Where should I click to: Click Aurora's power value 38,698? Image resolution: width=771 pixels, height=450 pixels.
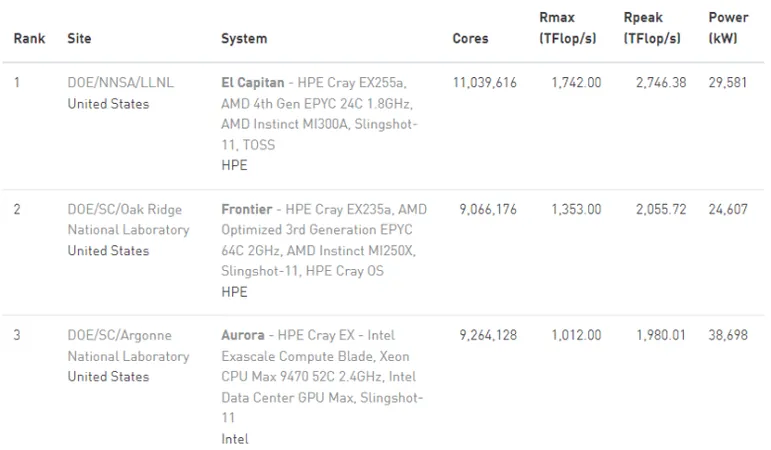pos(728,335)
